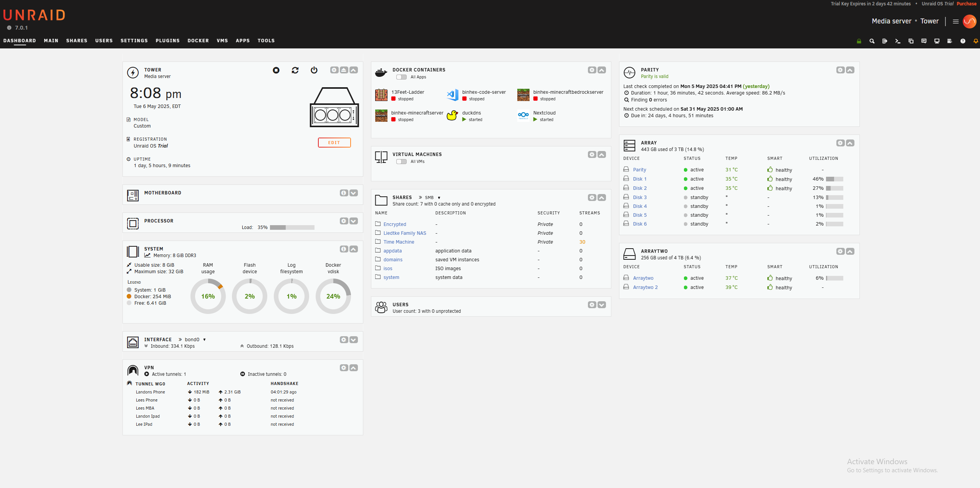The image size is (980, 488).
Task: Open the Shares menu tab
Action: tap(77, 41)
